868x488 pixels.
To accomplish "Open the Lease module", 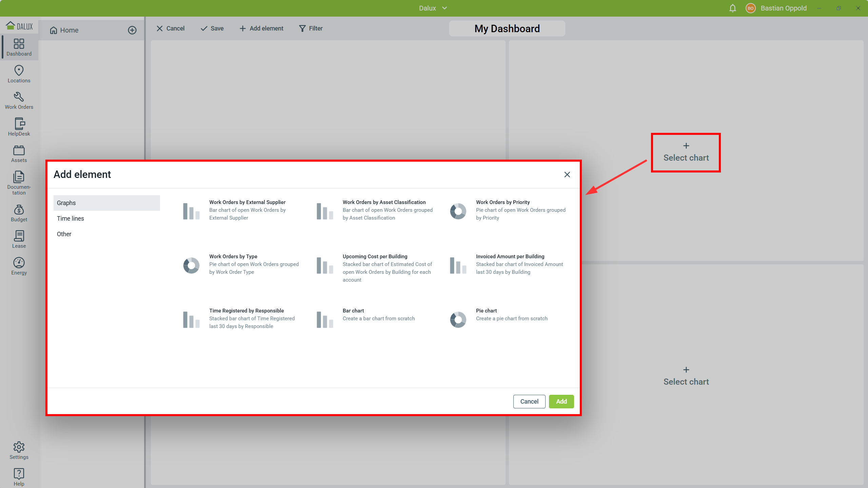I will pos(19,240).
